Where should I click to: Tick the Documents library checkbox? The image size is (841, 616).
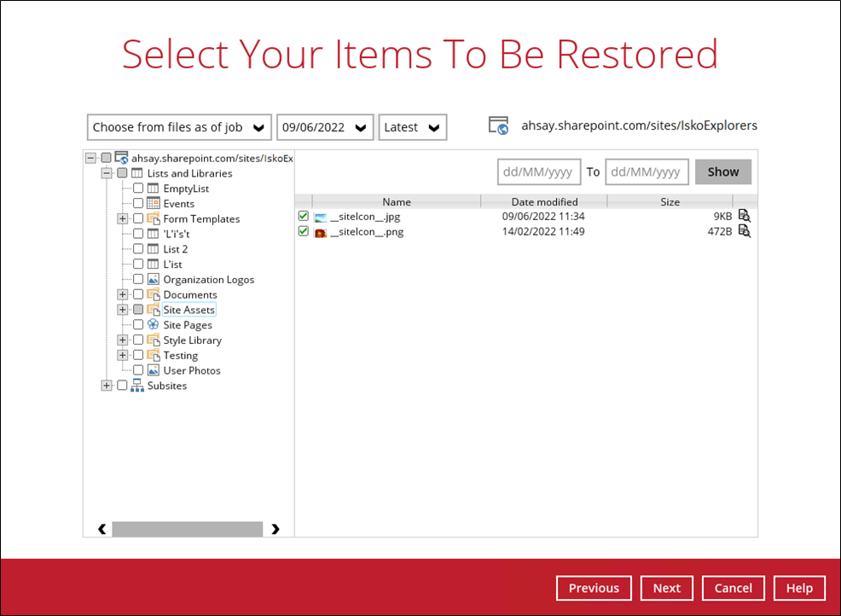(138, 295)
